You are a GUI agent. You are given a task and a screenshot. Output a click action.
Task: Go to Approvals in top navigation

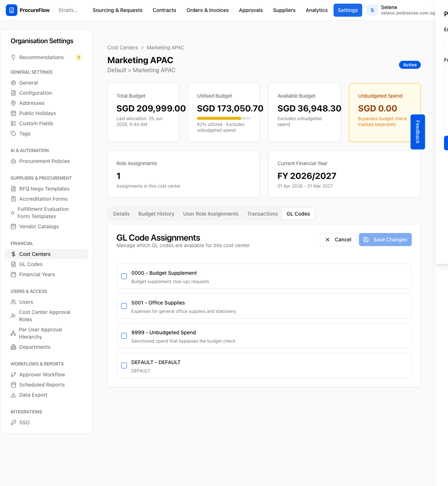(x=251, y=10)
